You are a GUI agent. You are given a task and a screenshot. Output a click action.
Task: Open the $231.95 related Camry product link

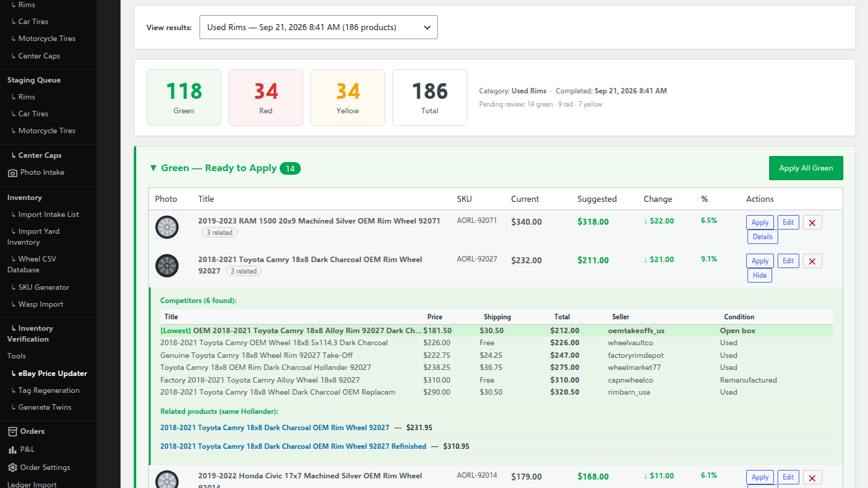[275, 428]
